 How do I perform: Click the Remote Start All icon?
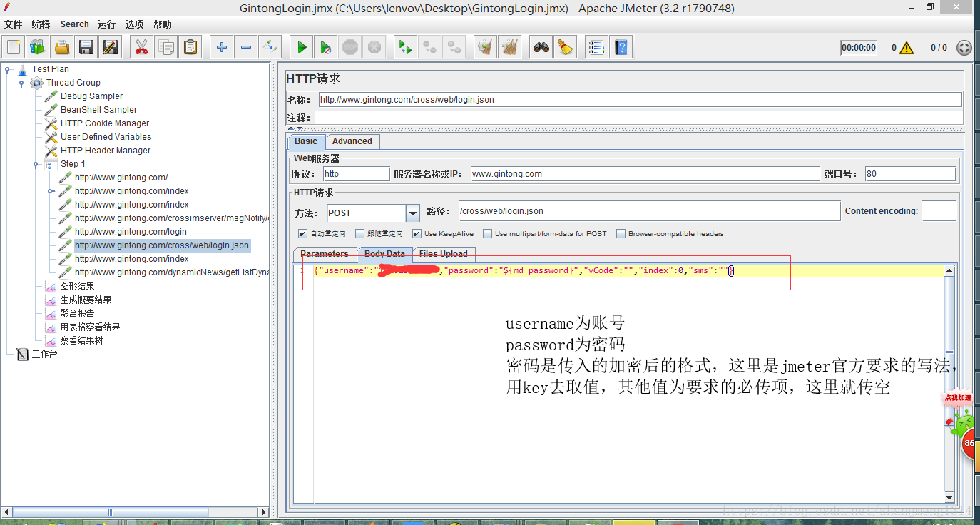(x=405, y=47)
